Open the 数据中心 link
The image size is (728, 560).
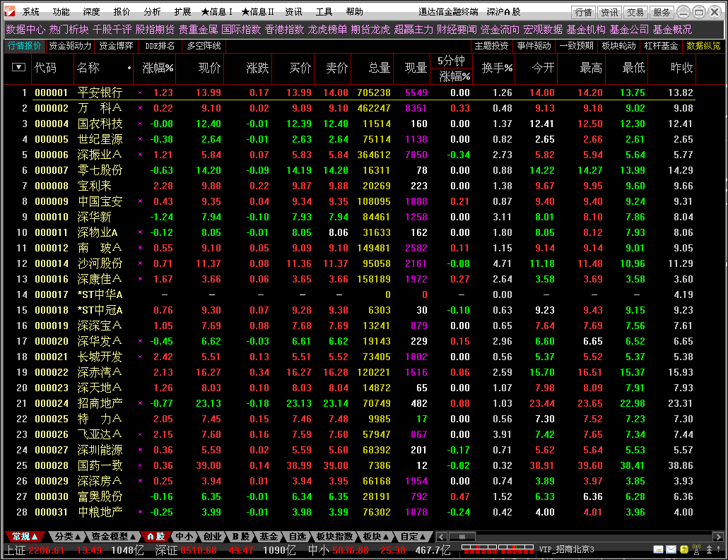coord(25,30)
